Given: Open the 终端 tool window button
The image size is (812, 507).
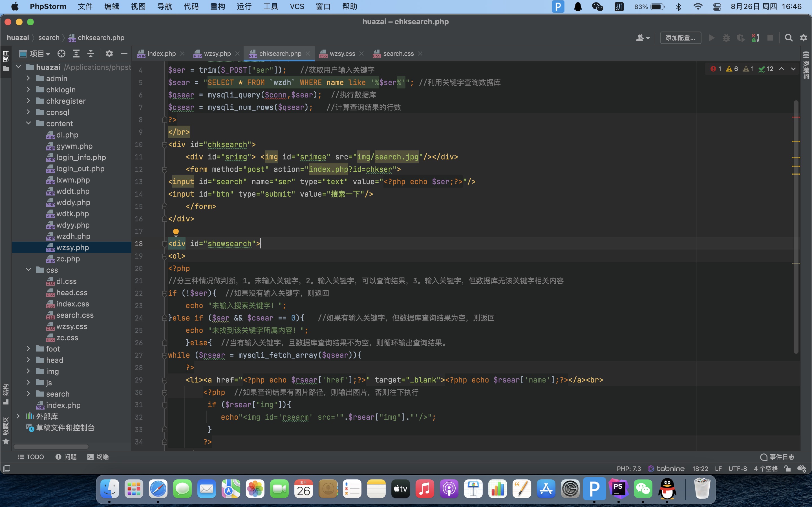Looking at the screenshot, I should point(98,457).
